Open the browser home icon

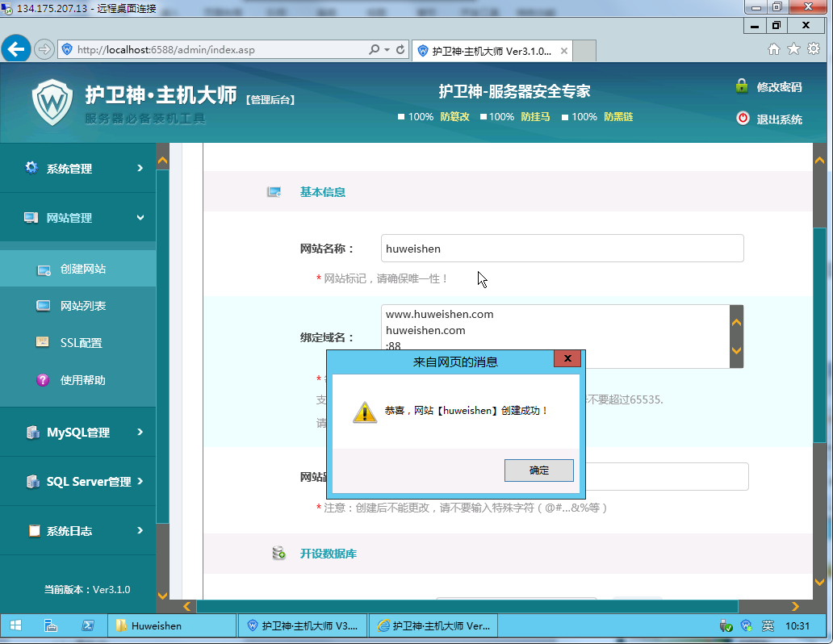tap(774, 49)
